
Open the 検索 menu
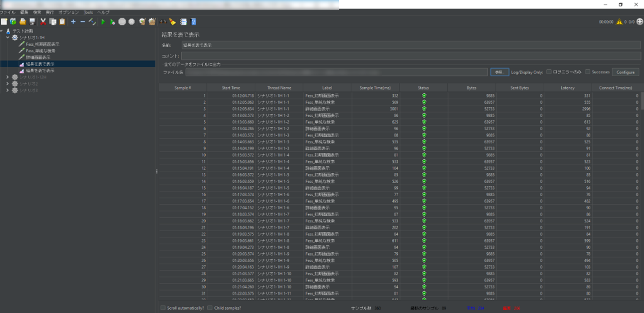37,12
